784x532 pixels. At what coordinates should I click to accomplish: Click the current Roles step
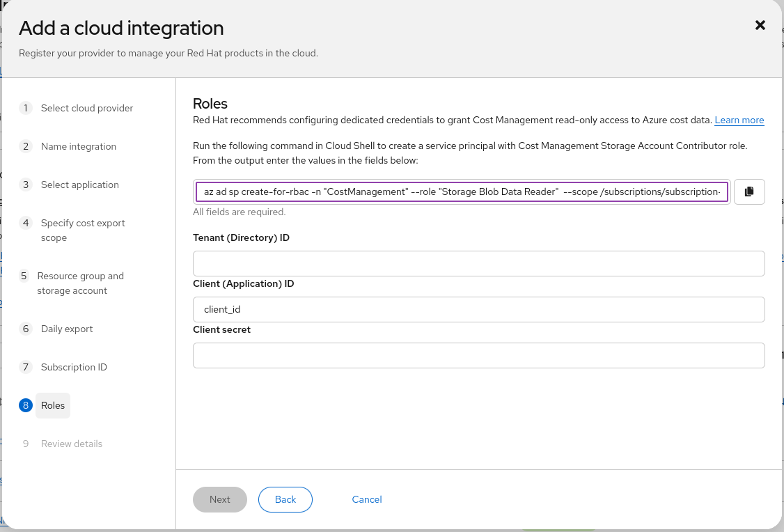tap(53, 405)
